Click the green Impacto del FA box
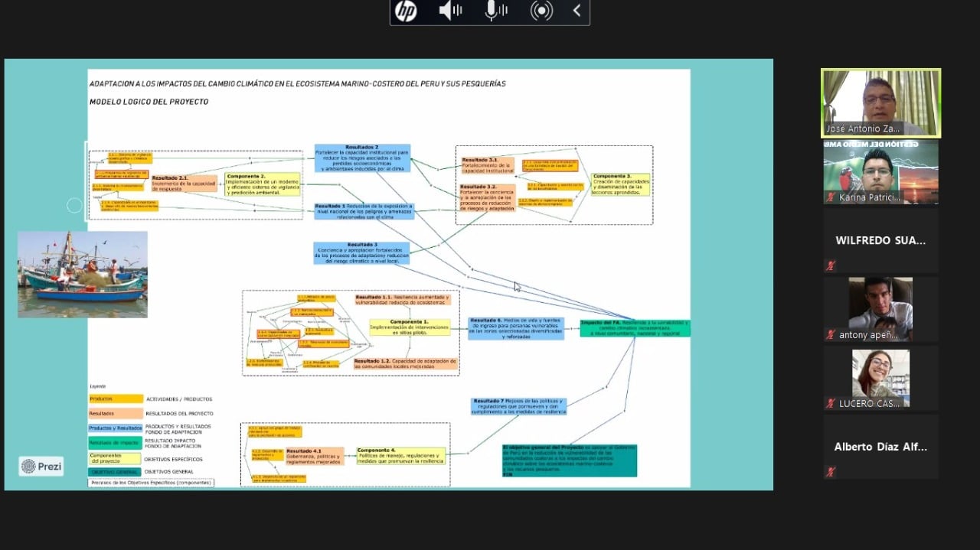This screenshot has height=550, width=980. [635, 328]
